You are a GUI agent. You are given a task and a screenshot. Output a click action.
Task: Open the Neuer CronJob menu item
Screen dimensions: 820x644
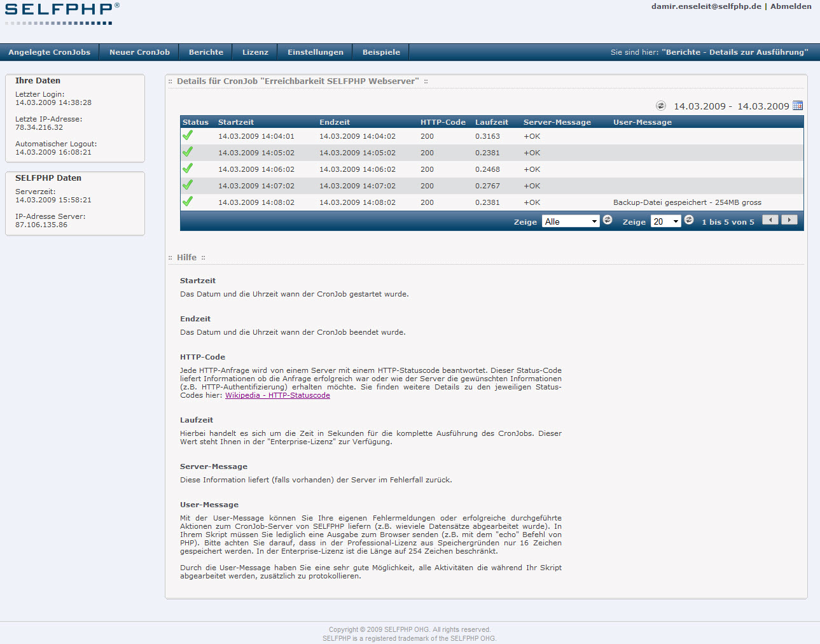click(x=139, y=52)
